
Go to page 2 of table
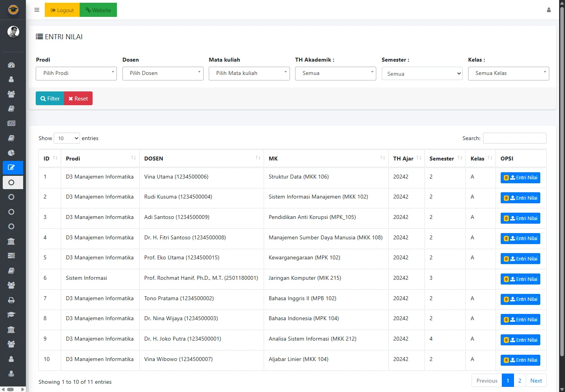point(519,381)
